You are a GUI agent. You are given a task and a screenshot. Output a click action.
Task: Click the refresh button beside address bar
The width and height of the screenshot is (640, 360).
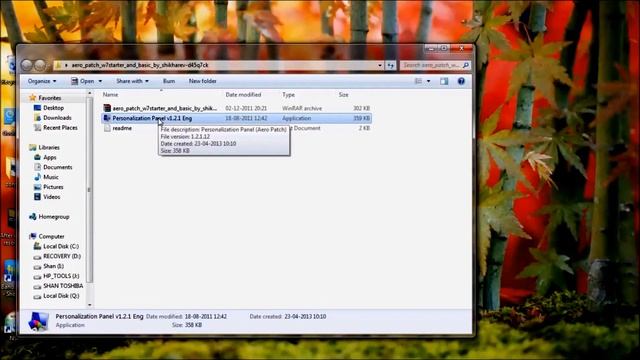[x=391, y=65]
